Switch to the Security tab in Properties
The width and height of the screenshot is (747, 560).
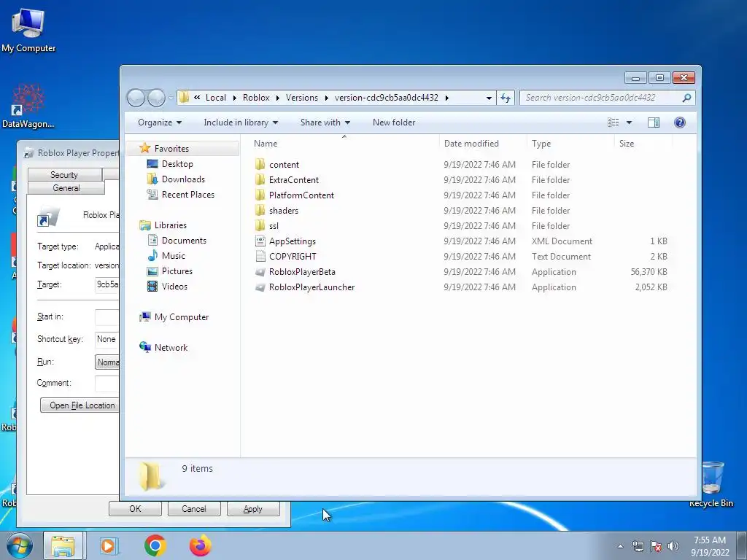tap(64, 175)
